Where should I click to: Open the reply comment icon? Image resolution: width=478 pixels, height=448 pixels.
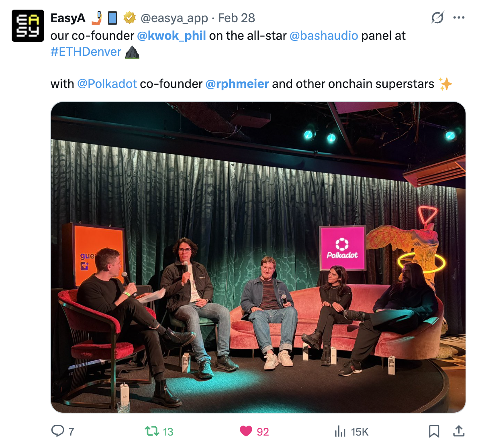coord(57,431)
